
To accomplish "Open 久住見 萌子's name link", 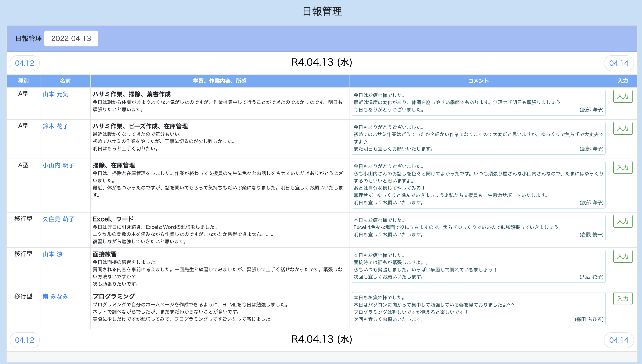I will [x=58, y=219].
